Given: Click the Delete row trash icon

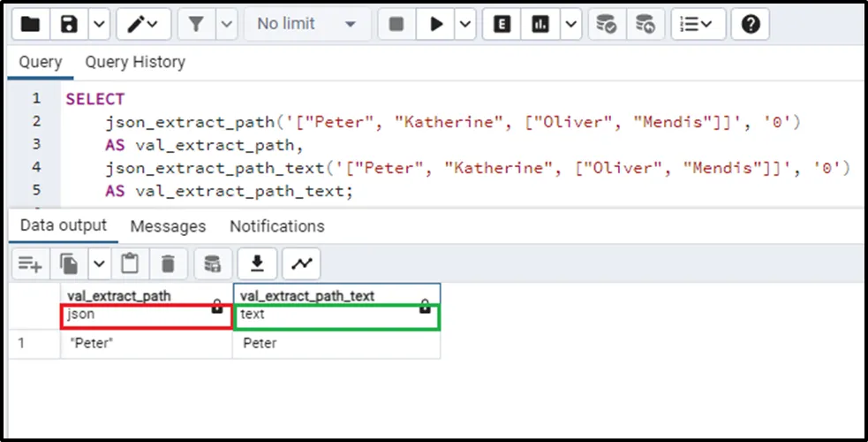Looking at the screenshot, I should [168, 263].
